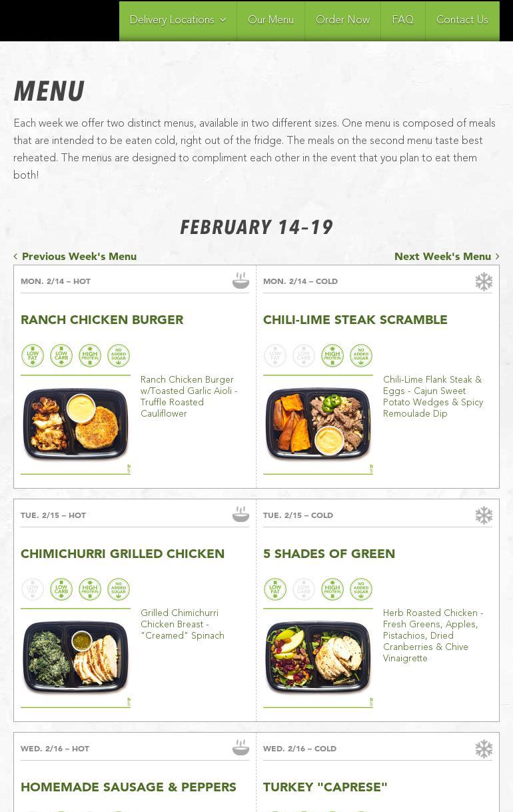This screenshot has width=513, height=812.
Task: Go to Next Week's Menu
Action: point(446,257)
